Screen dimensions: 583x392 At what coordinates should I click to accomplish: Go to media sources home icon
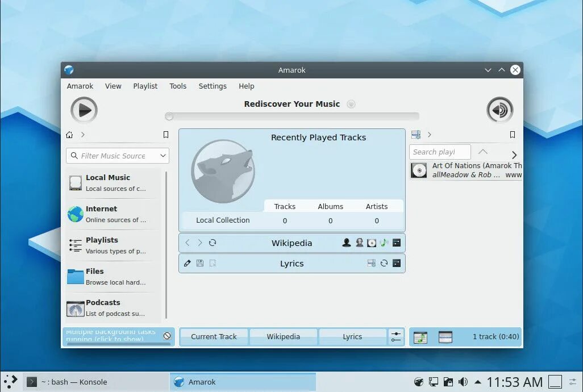(x=69, y=135)
